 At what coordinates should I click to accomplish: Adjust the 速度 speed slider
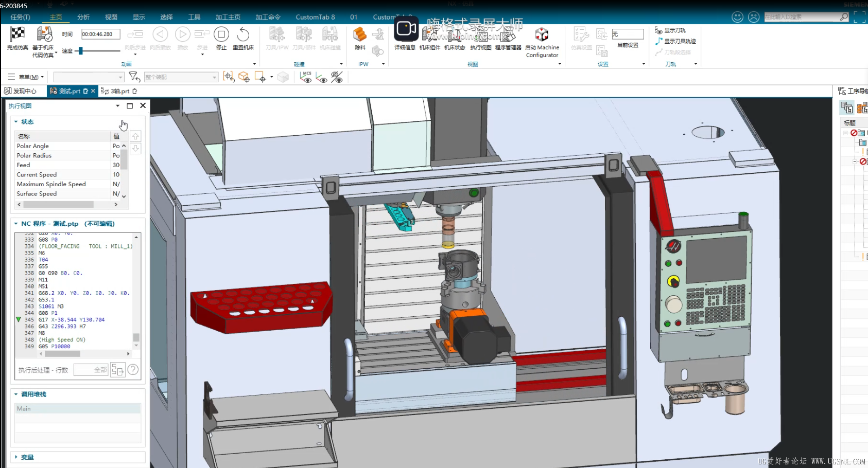80,50
